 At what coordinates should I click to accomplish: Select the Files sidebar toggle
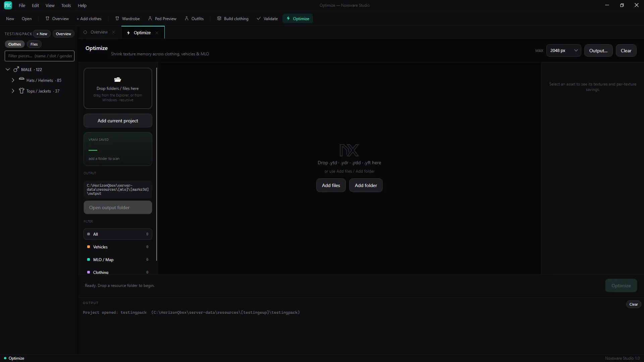[x=34, y=44]
